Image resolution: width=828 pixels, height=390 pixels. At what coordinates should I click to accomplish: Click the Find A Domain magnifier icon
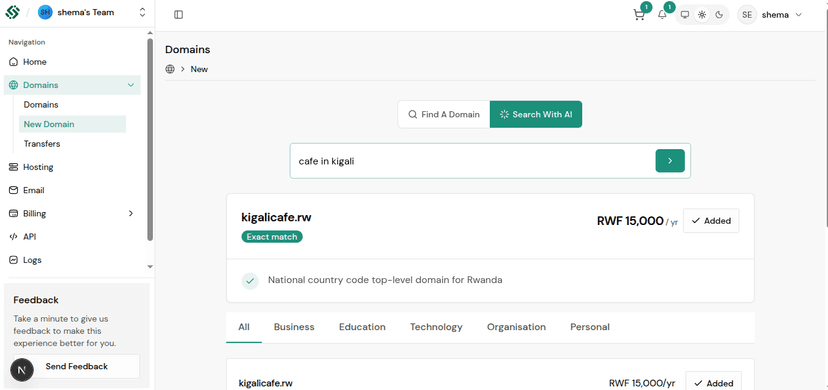[x=412, y=114]
